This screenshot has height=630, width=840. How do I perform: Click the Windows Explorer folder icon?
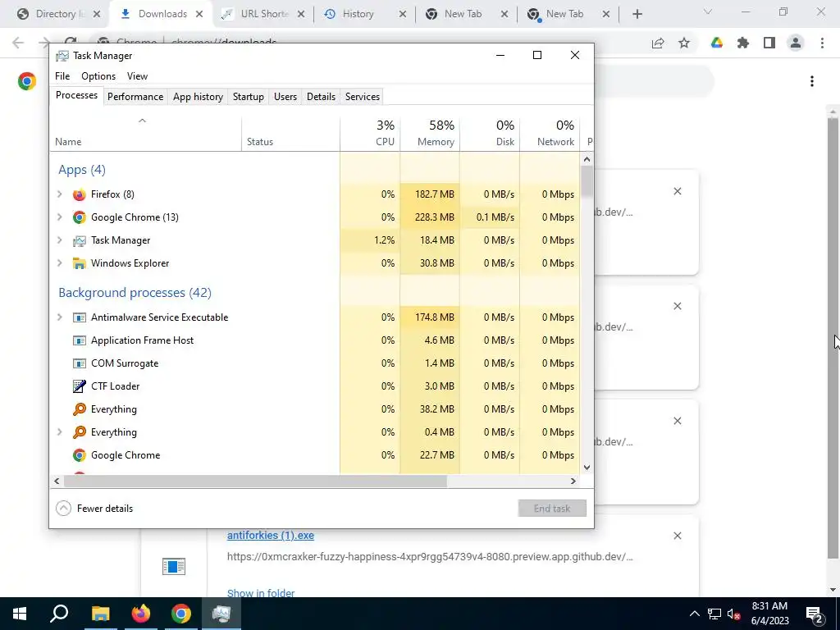[80, 263]
